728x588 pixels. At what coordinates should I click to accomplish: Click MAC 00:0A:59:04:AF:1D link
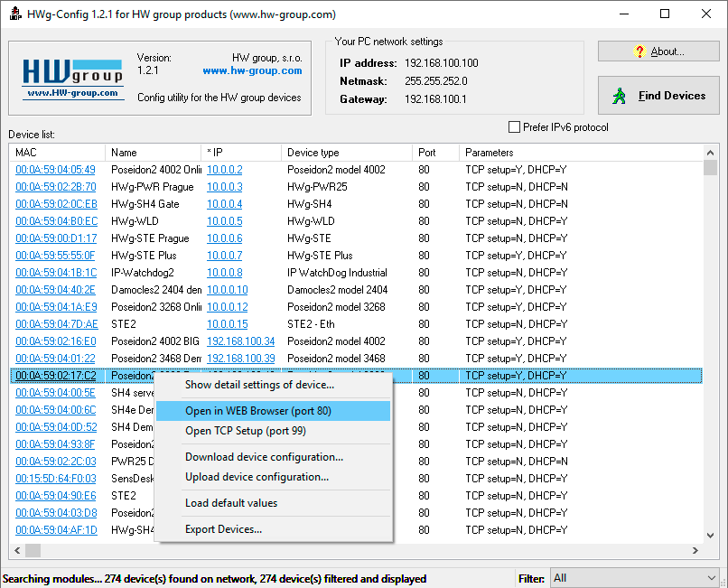click(56, 530)
